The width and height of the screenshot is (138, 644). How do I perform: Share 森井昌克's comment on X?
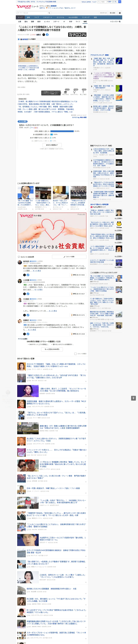click(24, 275)
